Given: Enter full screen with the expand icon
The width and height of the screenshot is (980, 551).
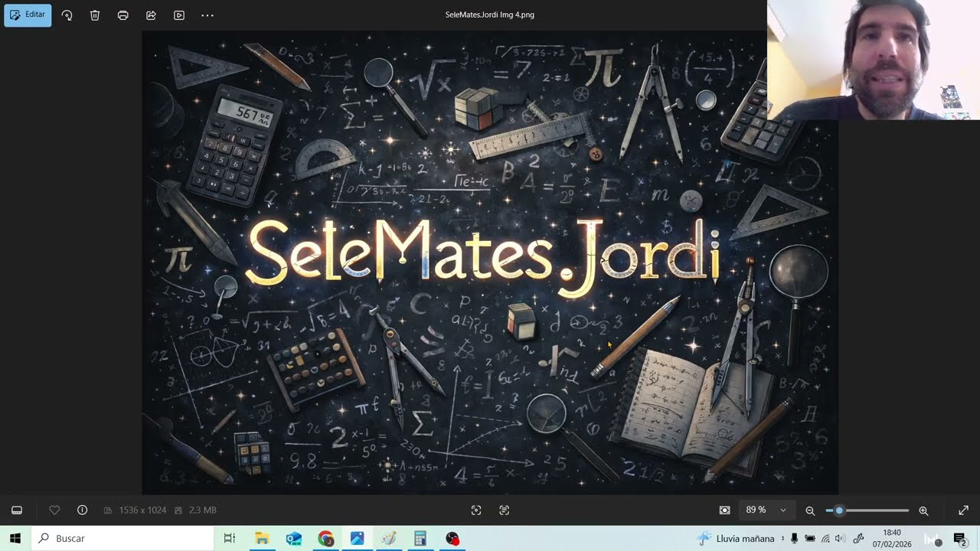Looking at the screenshot, I should 963,510.
